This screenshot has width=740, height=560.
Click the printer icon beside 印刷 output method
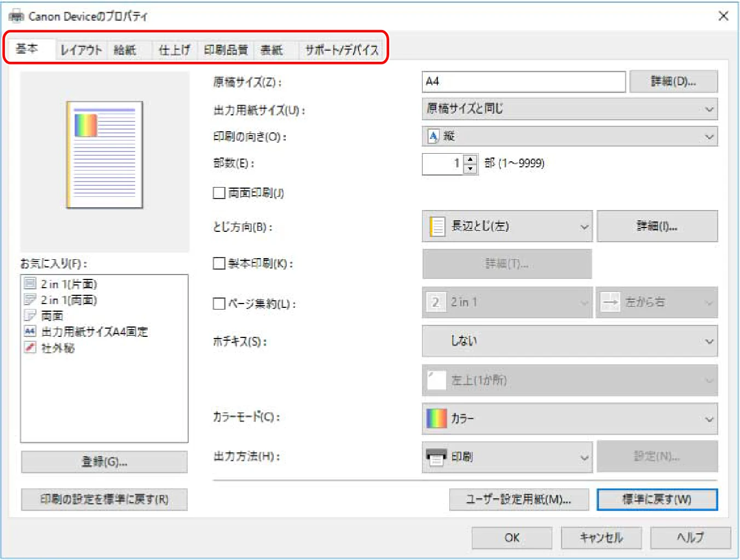(x=436, y=457)
